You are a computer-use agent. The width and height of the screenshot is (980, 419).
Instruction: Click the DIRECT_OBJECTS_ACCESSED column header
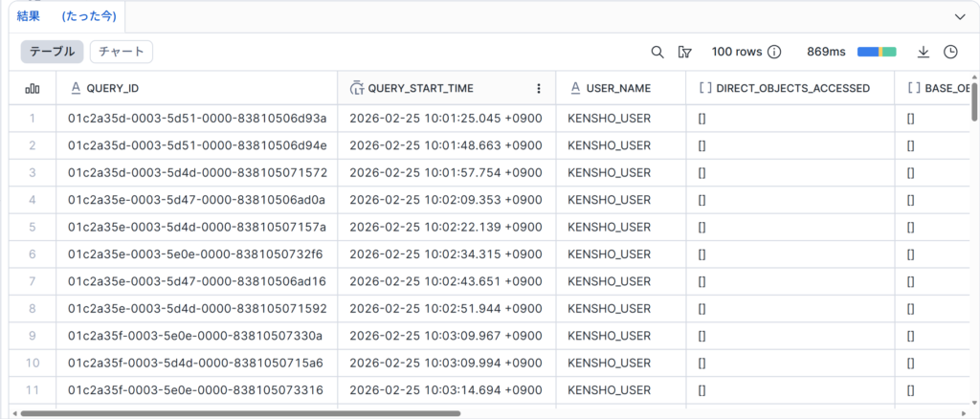792,88
